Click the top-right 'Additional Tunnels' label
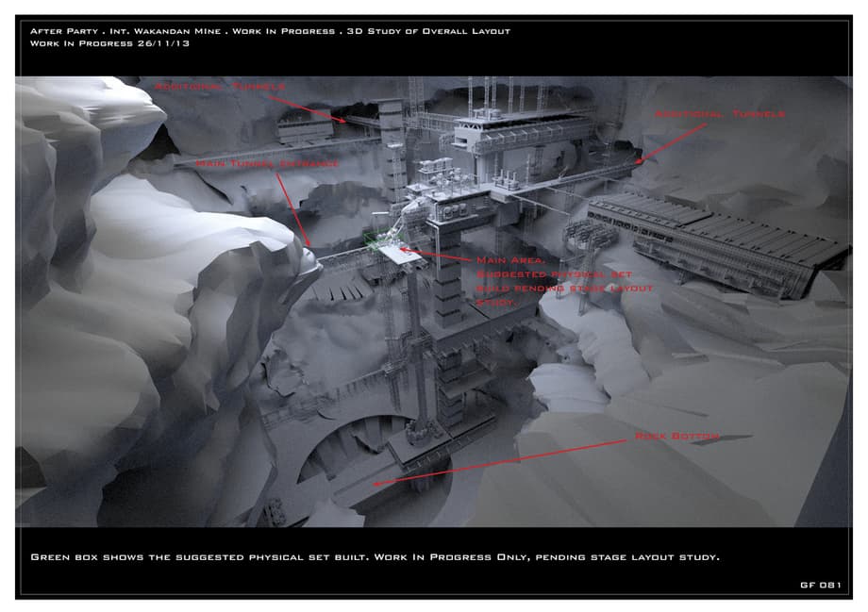Screen dimensions: 868x612 click(x=719, y=114)
